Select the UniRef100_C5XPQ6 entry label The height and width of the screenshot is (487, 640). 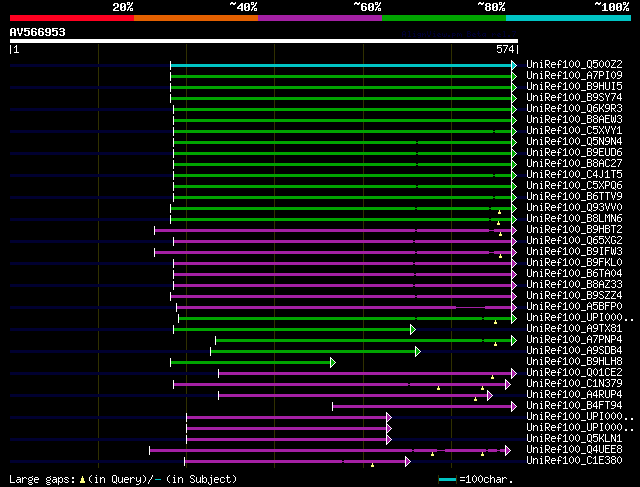pyautogui.click(x=574, y=186)
